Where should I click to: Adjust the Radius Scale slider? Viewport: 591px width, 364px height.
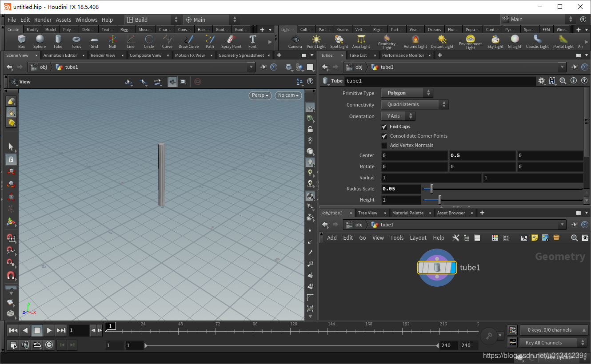503,189
